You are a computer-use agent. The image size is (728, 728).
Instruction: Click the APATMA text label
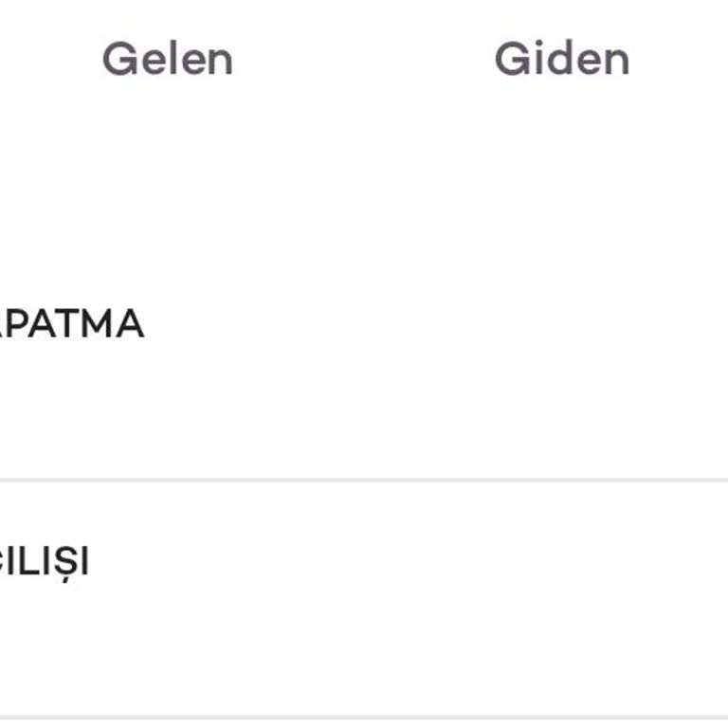point(72,324)
